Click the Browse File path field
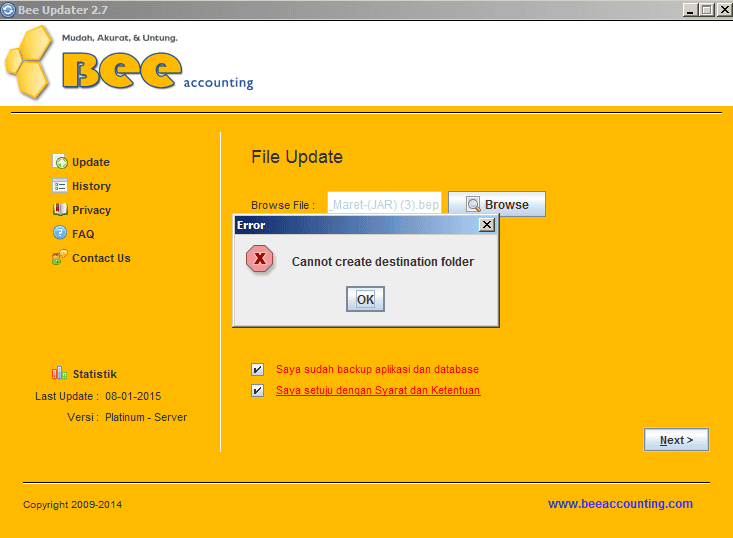Viewport: 733px width, 538px height. 384,204
